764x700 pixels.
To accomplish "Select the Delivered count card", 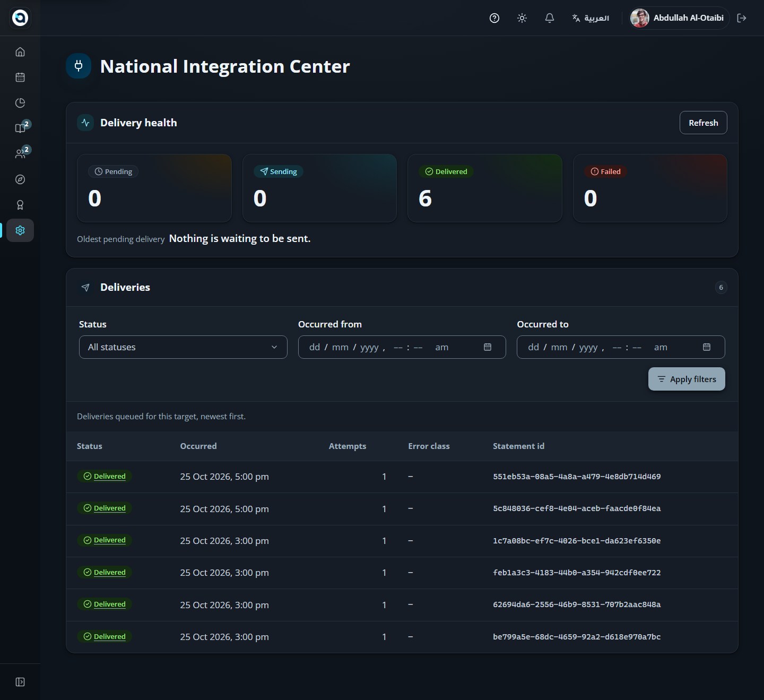I will pos(485,188).
